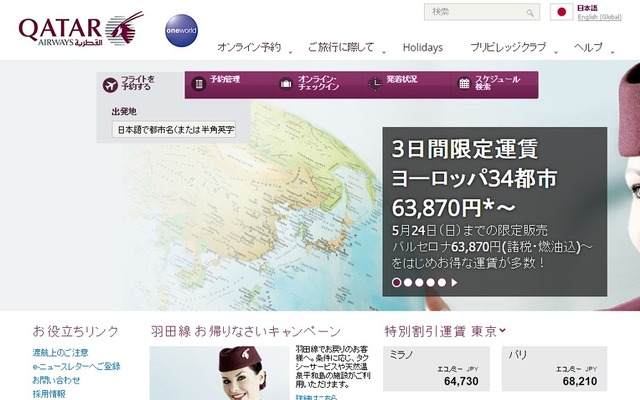Click the English (Global) language link
The width and height of the screenshot is (640, 400).
599,17
